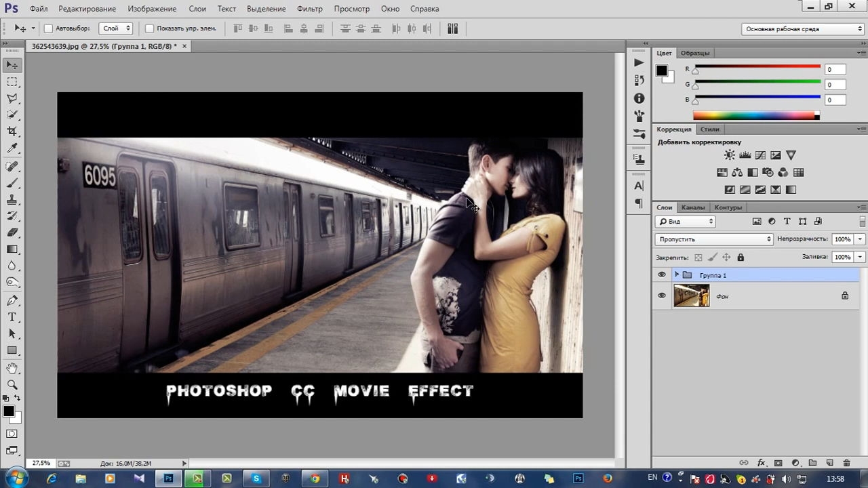
Task: Open the Opacity (Непрозрачность) dropdown arrow
Action: coord(860,239)
